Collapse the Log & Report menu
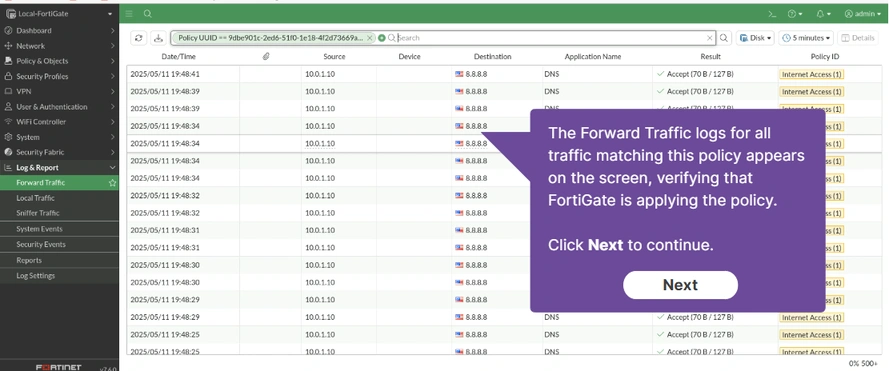The image size is (889, 371). coord(60,167)
